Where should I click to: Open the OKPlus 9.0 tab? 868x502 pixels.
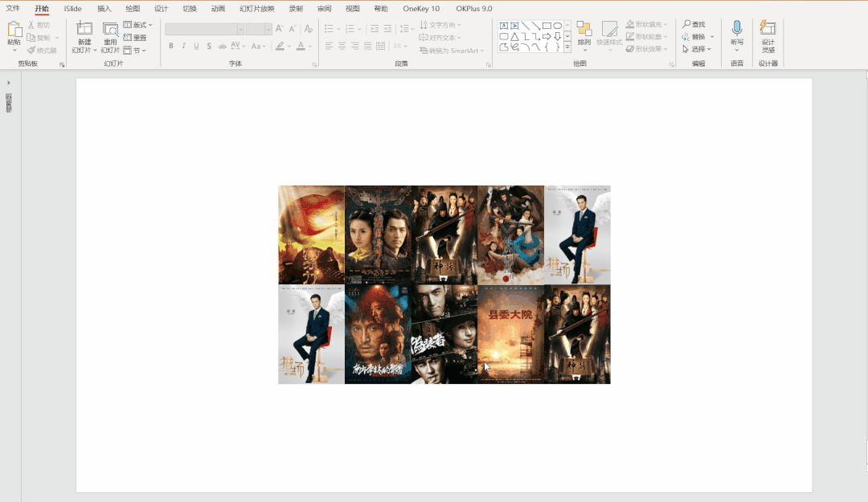474,8
